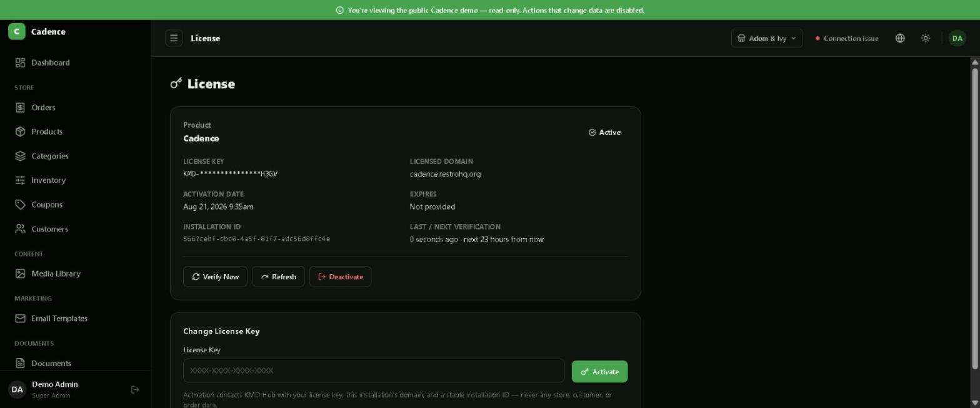Open the DA user avatar menu

pos(957,38)
